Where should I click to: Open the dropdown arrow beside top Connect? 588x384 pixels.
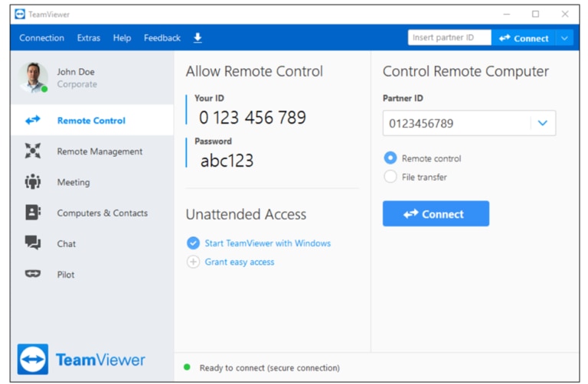click(564, 37)
